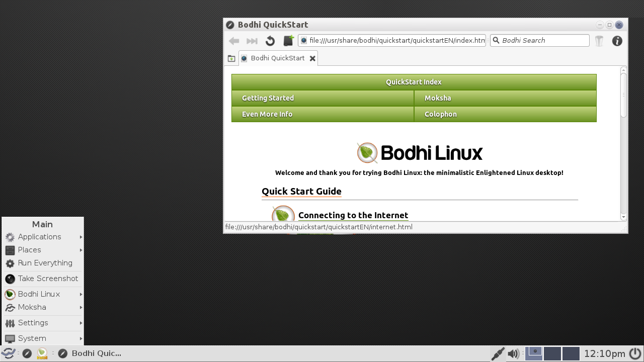Click the System submenu arrow

tap(80, 338)
